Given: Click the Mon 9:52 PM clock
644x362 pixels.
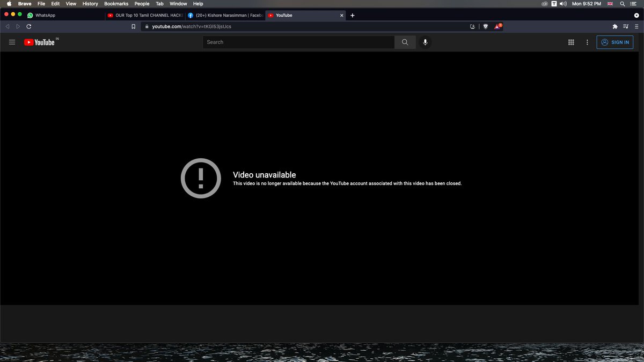Looking at the screenshot, I should coord(587,4).
